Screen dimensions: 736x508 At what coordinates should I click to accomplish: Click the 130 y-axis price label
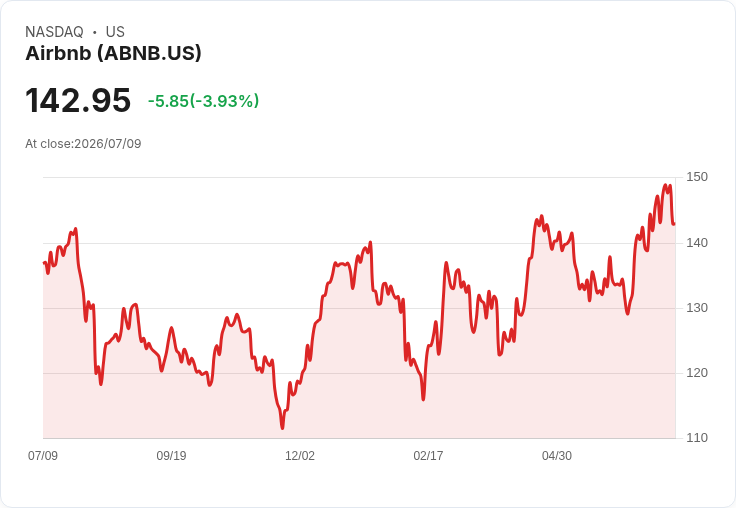[x=697, y=308]
